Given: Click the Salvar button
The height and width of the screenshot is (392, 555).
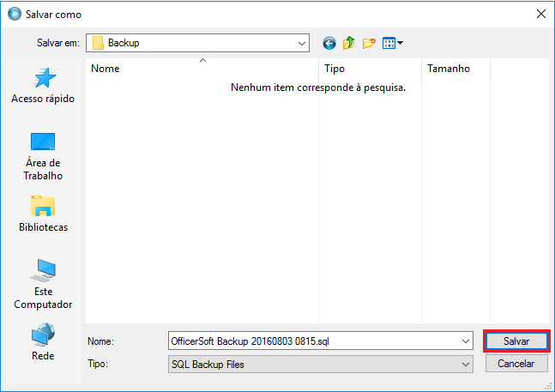Looking at the screenshot, I should [516, 341].
